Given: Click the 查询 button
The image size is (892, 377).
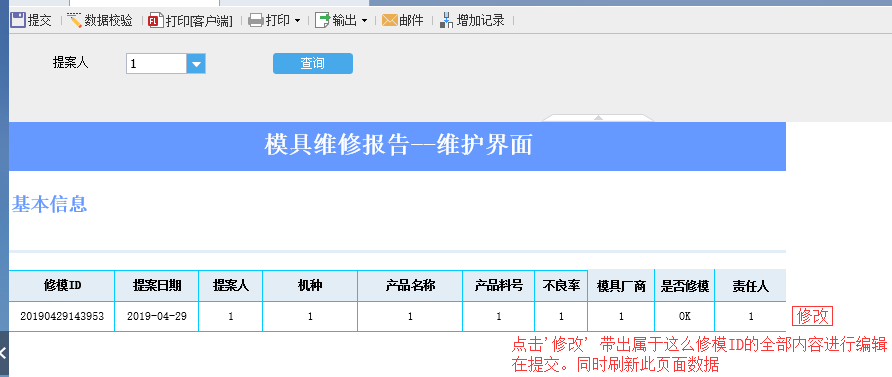Looking at the screenshot, I should [313, 64].
